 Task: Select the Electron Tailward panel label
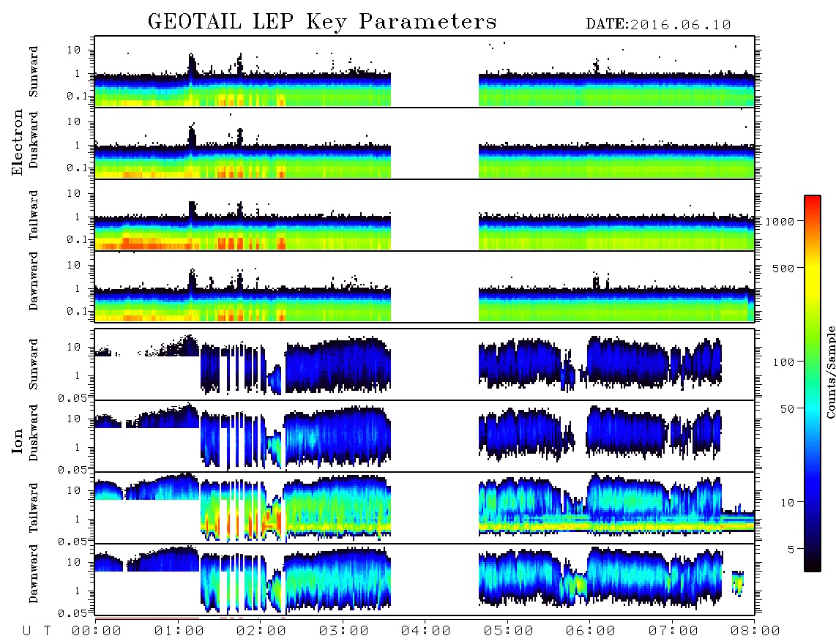tap(34, 215)
